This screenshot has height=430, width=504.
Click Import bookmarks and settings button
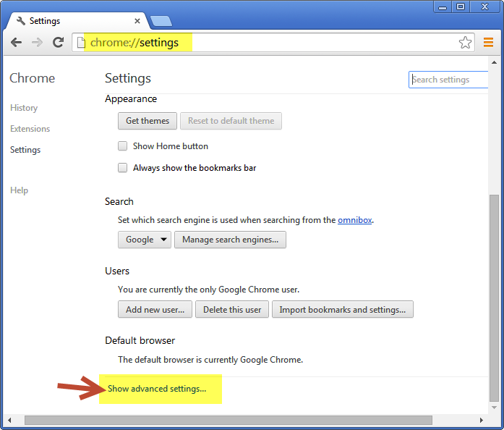point(343,309)
